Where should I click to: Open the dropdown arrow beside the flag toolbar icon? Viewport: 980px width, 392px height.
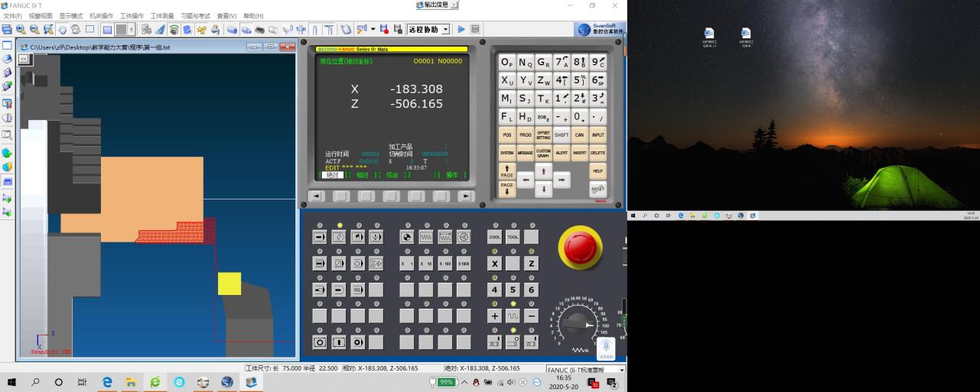[x=373, y=29]
